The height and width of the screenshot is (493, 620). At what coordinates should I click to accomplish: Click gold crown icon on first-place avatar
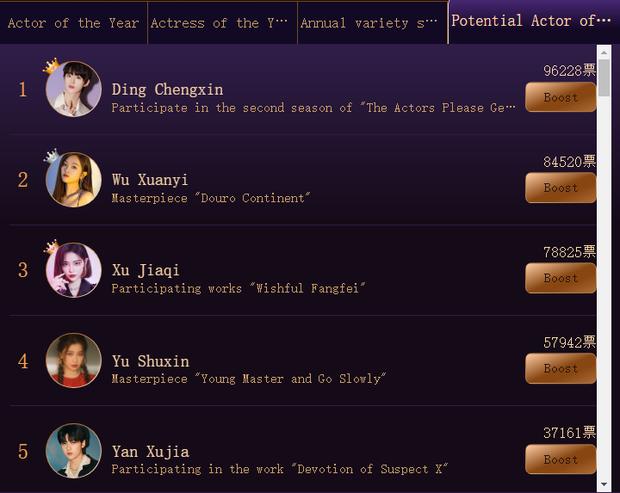pyautogui.click(x=51, y=66)
